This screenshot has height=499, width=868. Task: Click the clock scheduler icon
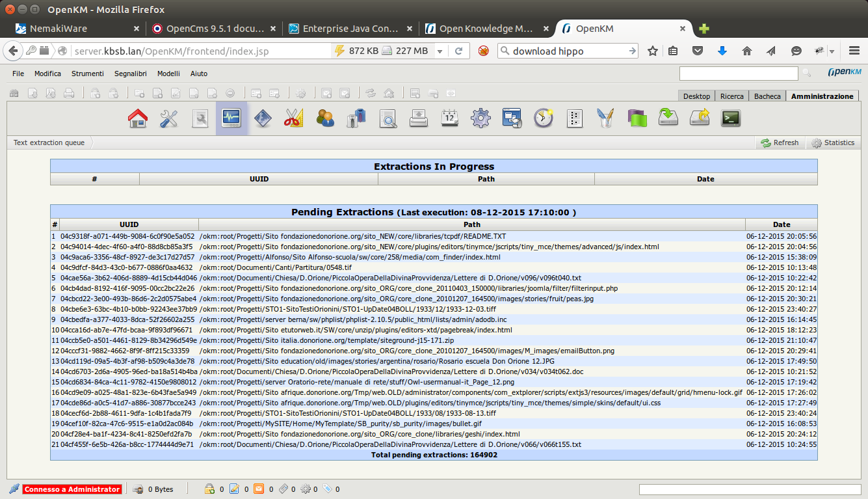click(x=543, y=118)
